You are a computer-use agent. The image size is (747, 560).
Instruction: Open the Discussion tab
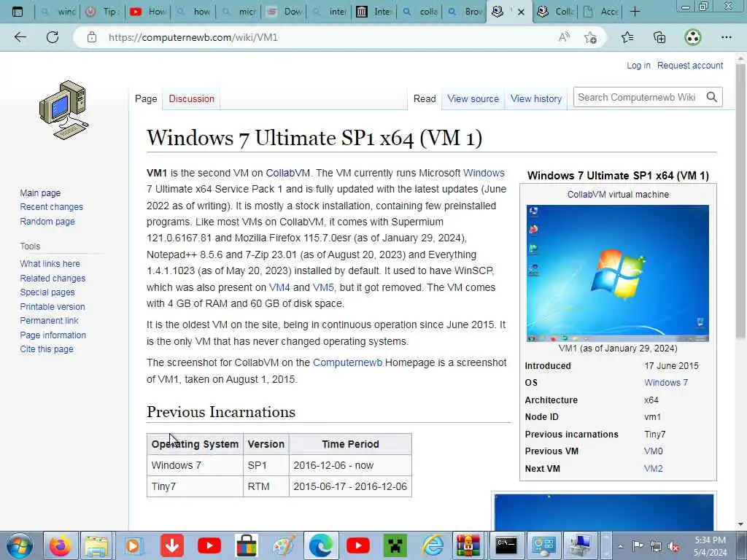(192, 98)
